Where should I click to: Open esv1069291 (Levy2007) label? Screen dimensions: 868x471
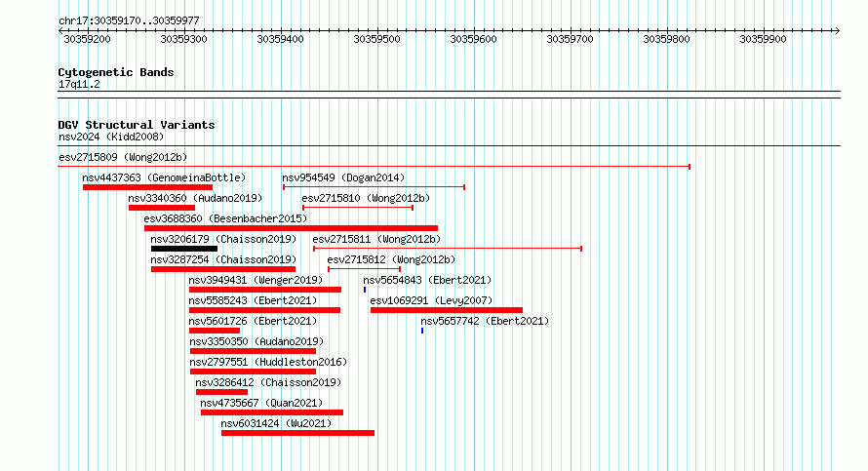tap(431, 300)
